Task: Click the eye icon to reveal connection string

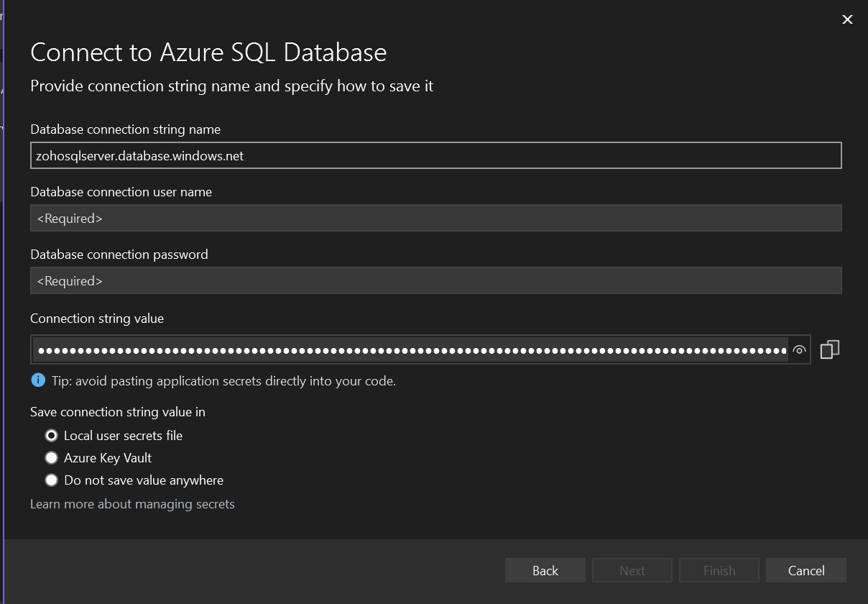Action: click(800, 350)
